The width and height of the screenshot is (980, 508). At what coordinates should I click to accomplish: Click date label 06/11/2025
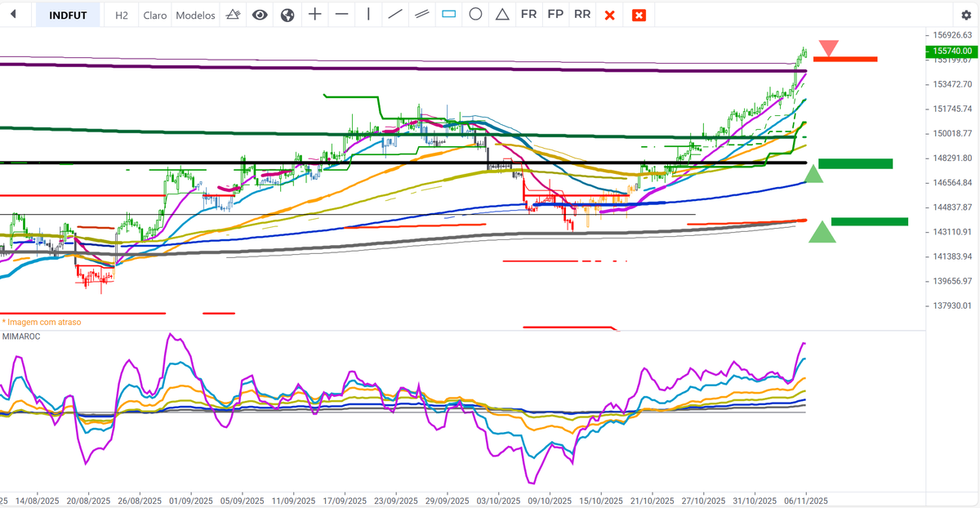tap(805, 501)
